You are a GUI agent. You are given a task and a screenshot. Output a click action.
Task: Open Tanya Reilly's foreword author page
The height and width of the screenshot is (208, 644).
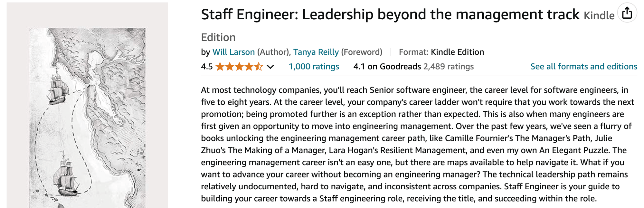coord(316,52)
